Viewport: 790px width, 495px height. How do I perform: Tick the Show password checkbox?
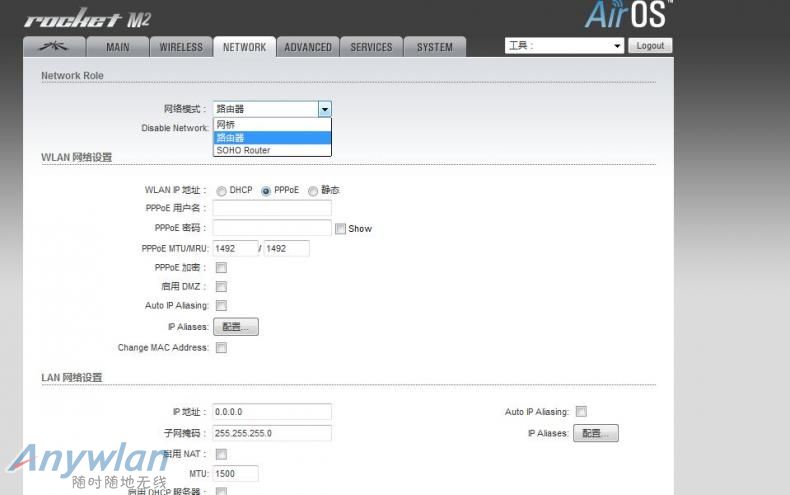coord(341,229)
